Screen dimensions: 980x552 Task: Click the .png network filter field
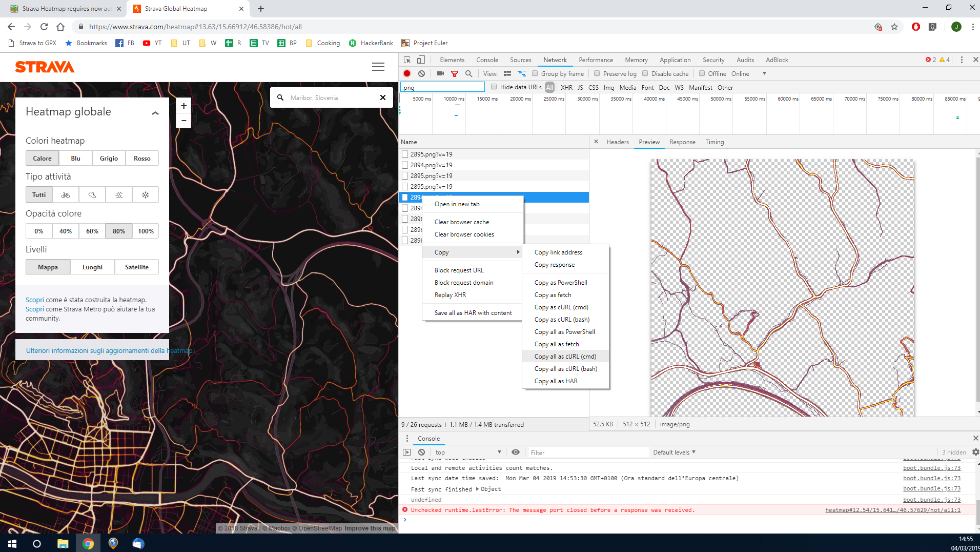pyautogui.click(x=442, y=88)
